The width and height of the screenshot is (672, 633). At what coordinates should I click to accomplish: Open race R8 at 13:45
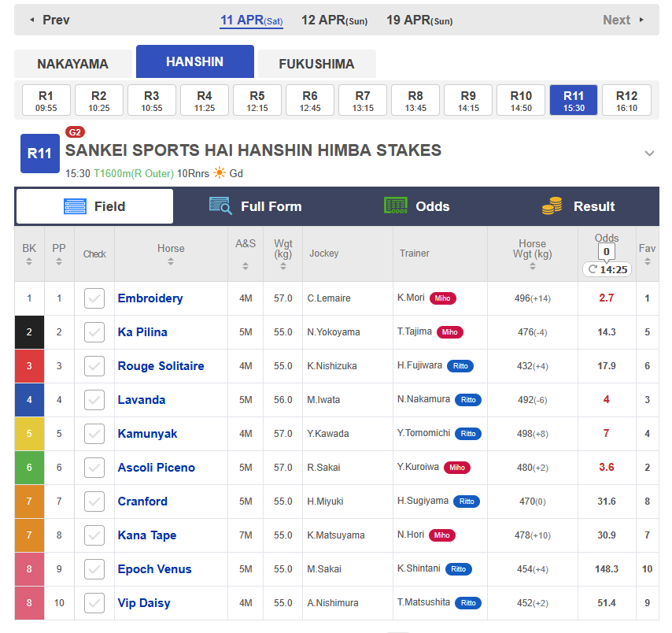click(415, 100)
